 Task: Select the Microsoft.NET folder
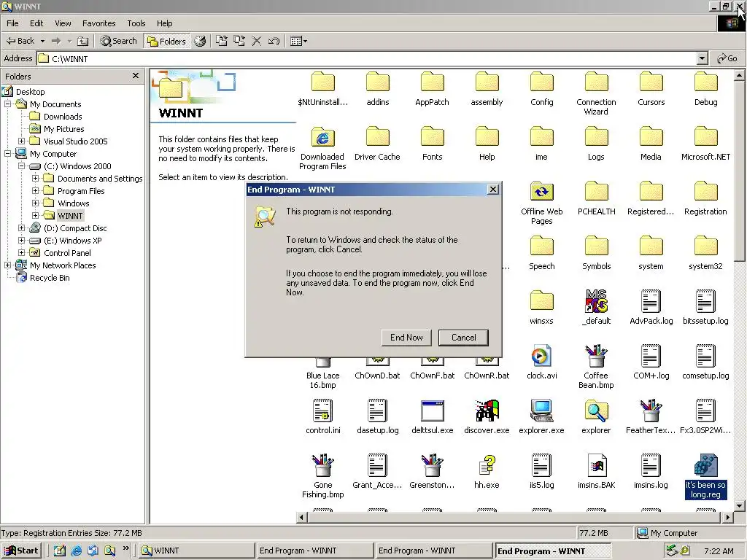(x=705, y=144)
